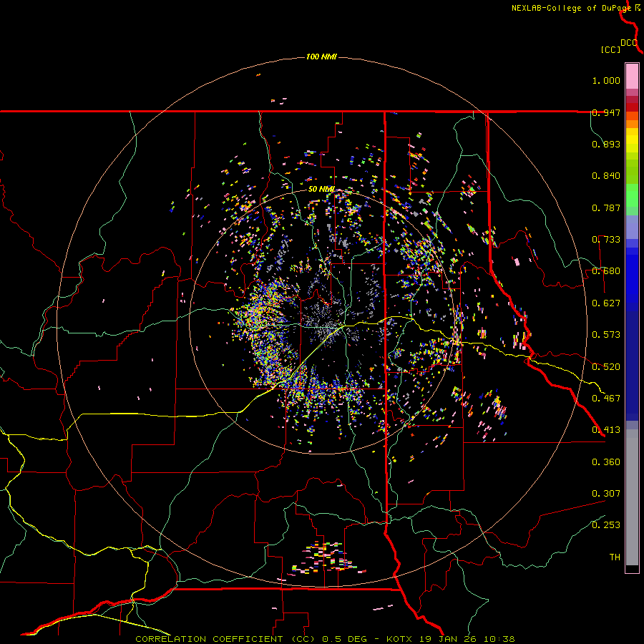Click the 0.787 legend value
This screenshot has height=644, width=644.
(606, 208)
